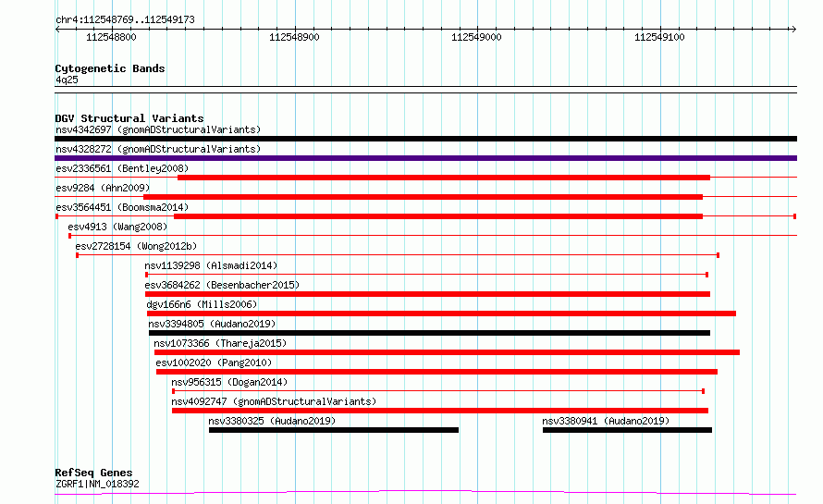Screen dimensions: 823x504
Task: Click the red esv9284 variant bar
Action: coord(423,197)
